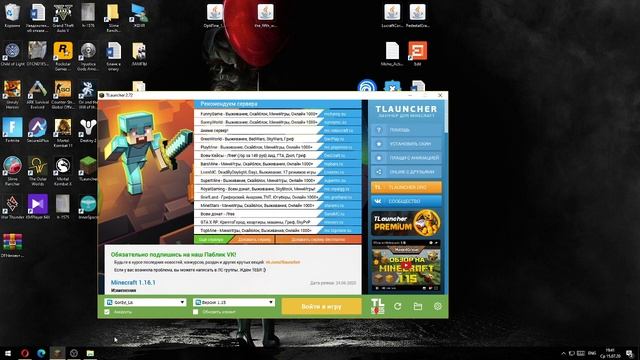Click the taskbar clock and date
Screen dimensions: 640x360
[610, 353]
